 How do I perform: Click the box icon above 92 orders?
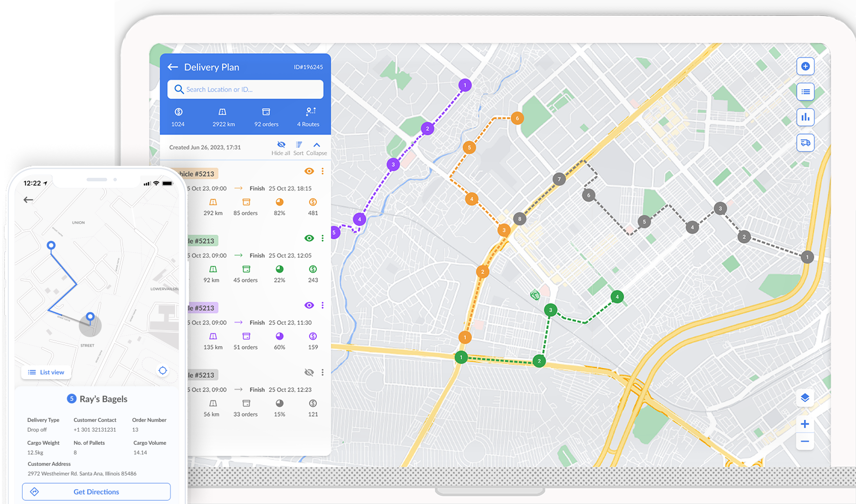266,112
